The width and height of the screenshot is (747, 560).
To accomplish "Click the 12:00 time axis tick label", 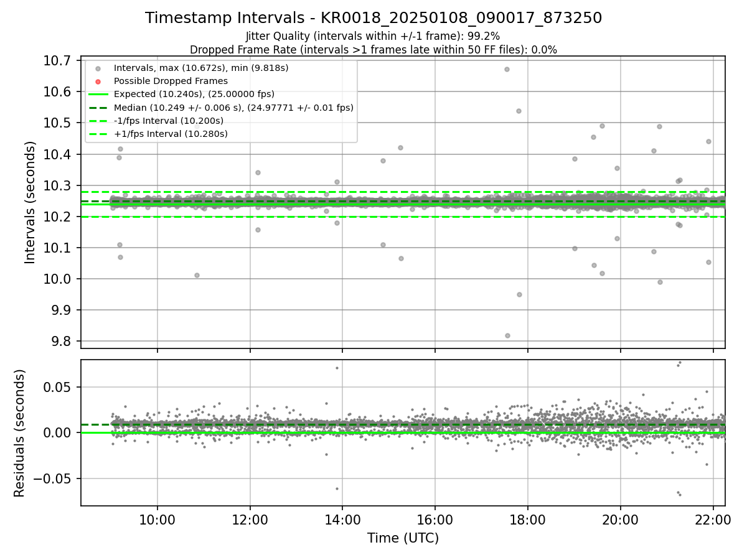I will pos(250,520).
